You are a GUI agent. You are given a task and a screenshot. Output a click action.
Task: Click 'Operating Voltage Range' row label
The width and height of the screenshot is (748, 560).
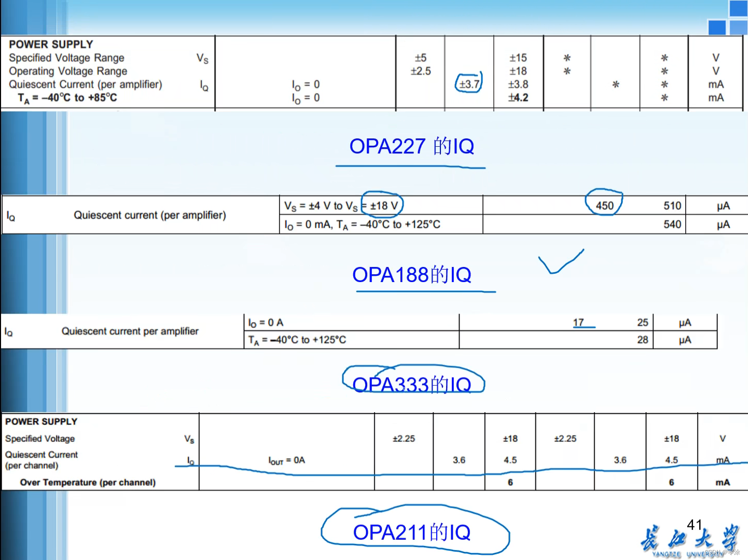(68, 71)
